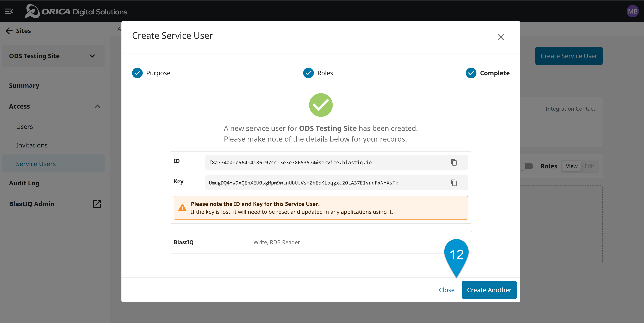Go back using the Sites arrow
The width and height of the screenshot is (644, 323).
9,31
